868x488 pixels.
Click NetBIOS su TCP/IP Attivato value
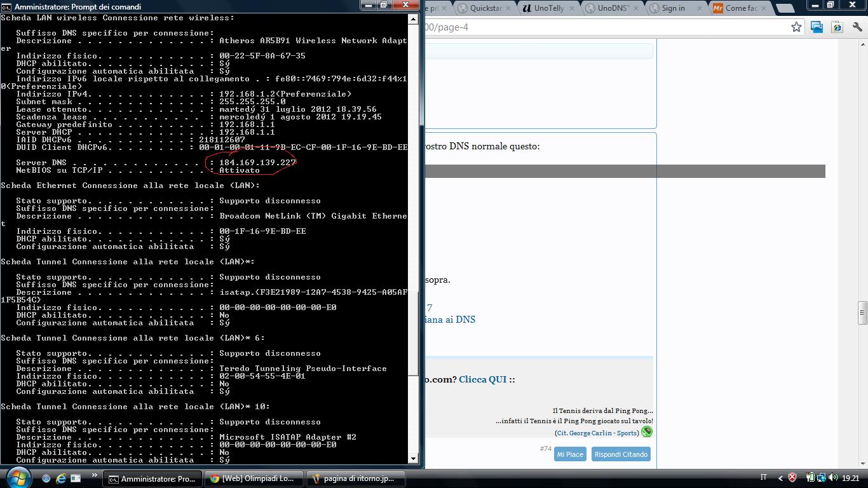240,170
